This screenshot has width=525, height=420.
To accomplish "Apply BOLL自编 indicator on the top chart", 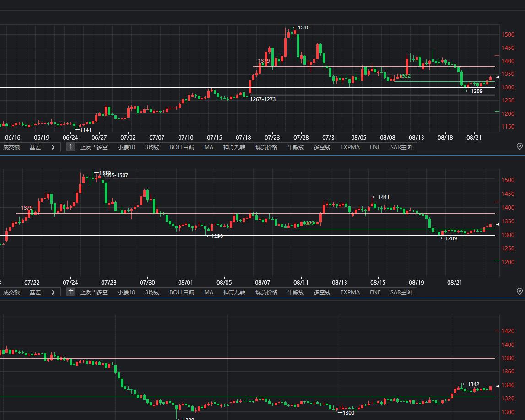I will 182,147.
